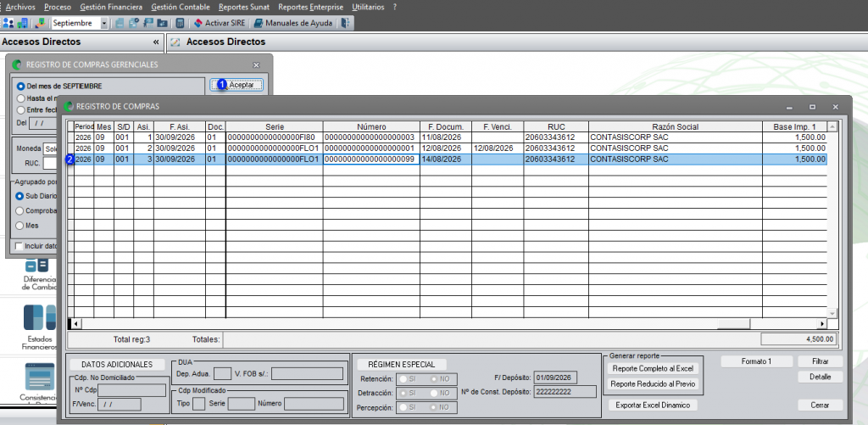
Task: Open the calculator toolbar icon
Action: point(180,23)
